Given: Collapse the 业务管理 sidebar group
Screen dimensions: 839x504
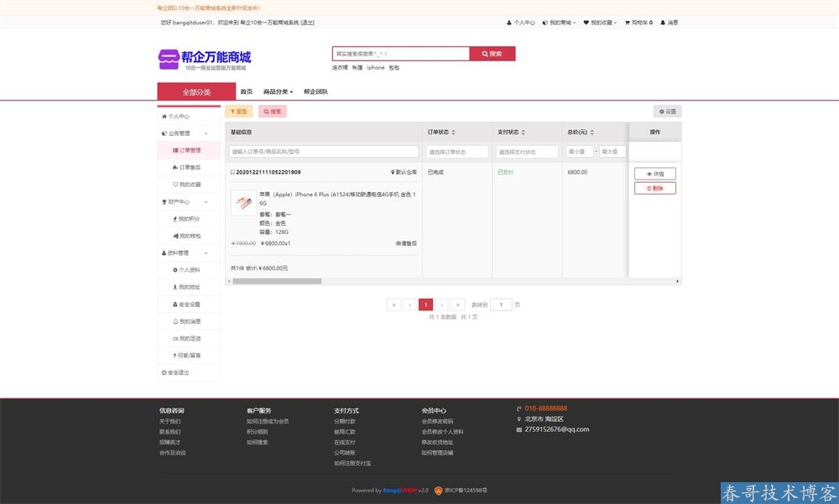Looking at the screenshot, I should (x=189, y=133).
